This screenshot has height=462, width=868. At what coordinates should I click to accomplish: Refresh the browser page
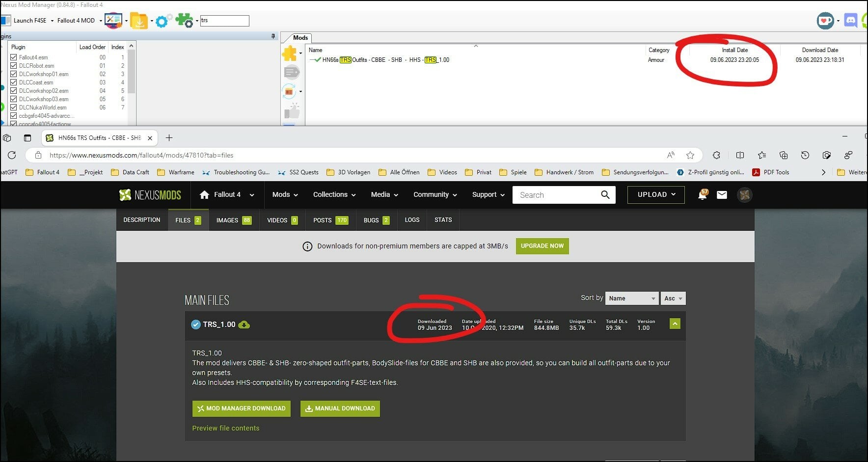point(12,155)
